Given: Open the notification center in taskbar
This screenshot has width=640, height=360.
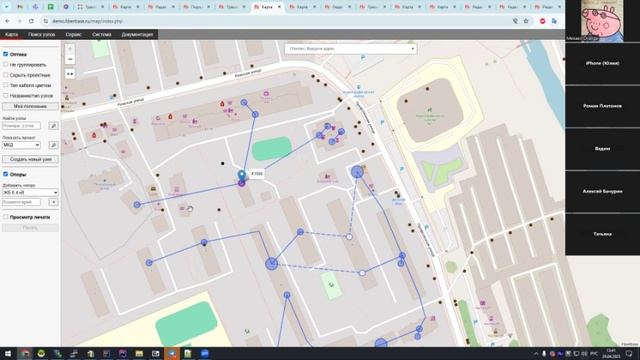Looking at the screenshot, I should (x=629, y=353).
